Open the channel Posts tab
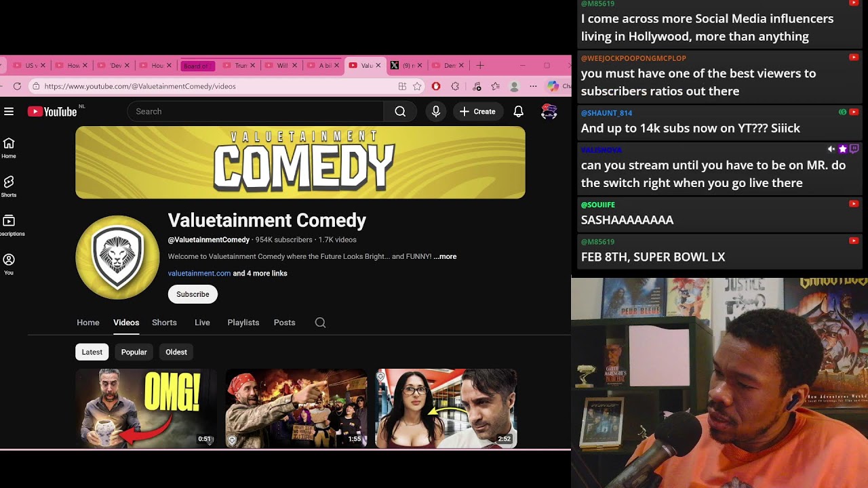 [x=285, y=323]
